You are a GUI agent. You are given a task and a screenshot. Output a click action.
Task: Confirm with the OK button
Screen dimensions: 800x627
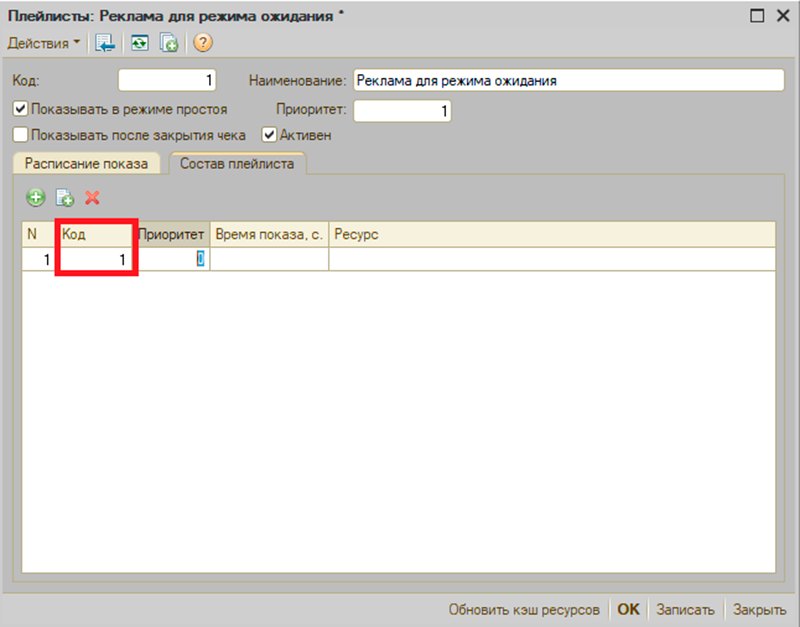coord(628,610)
